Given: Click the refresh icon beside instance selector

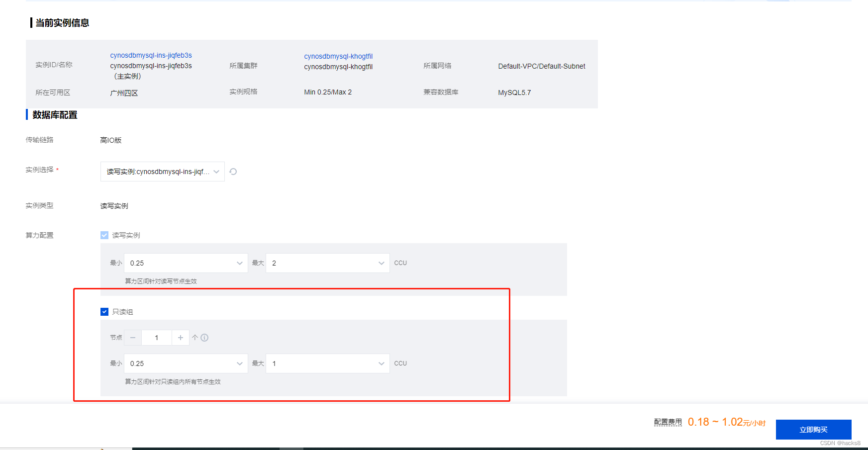Looking at the screenshot, I should 233,172.
